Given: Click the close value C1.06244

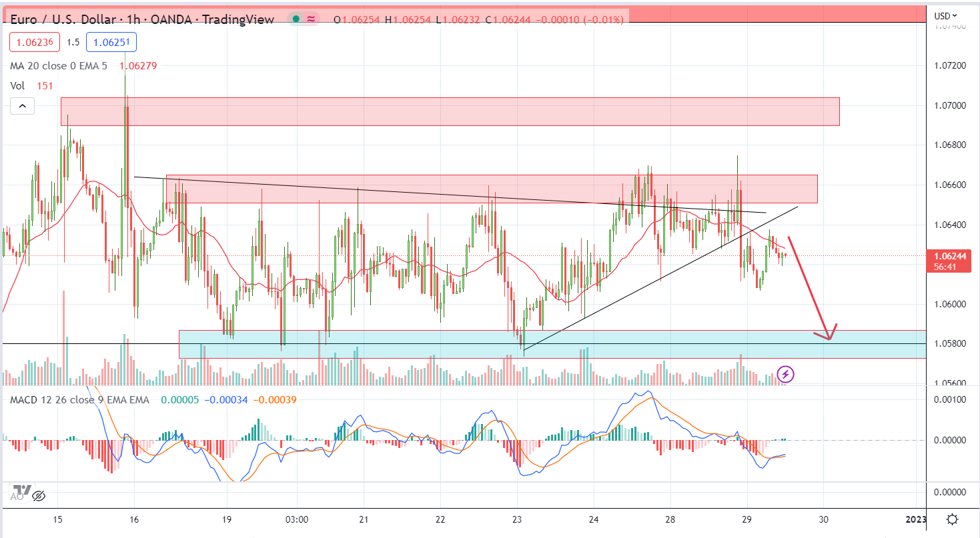Looking at the screenshot, I should point(508,19).
